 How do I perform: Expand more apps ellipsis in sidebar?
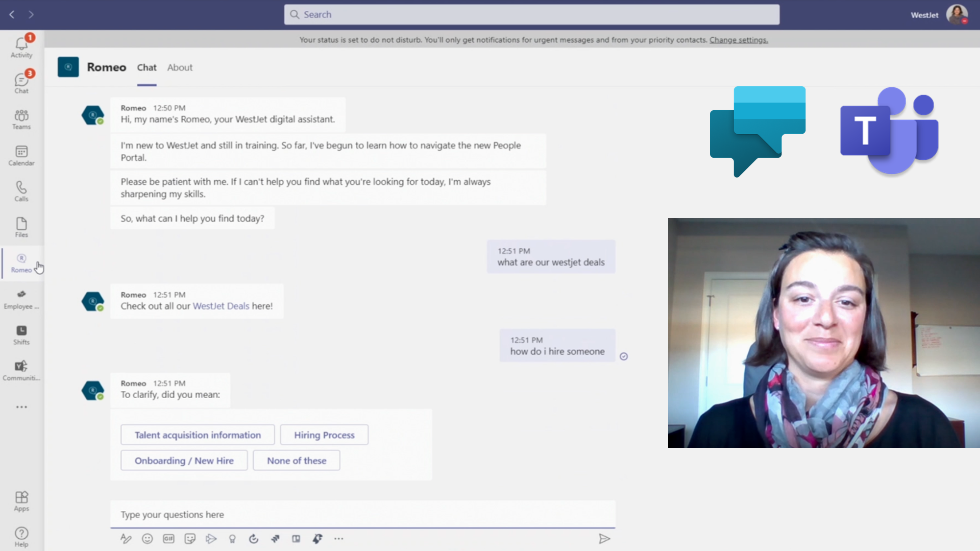click(22, 407)
